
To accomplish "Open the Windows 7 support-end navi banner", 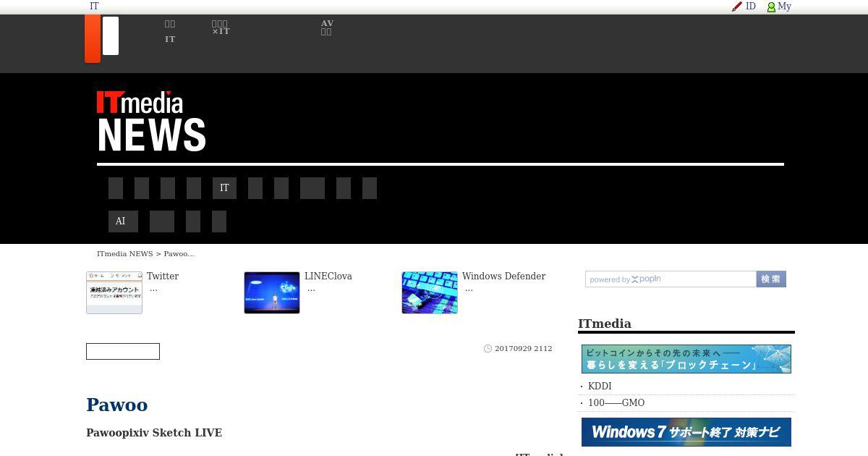I will click(686, 432).
